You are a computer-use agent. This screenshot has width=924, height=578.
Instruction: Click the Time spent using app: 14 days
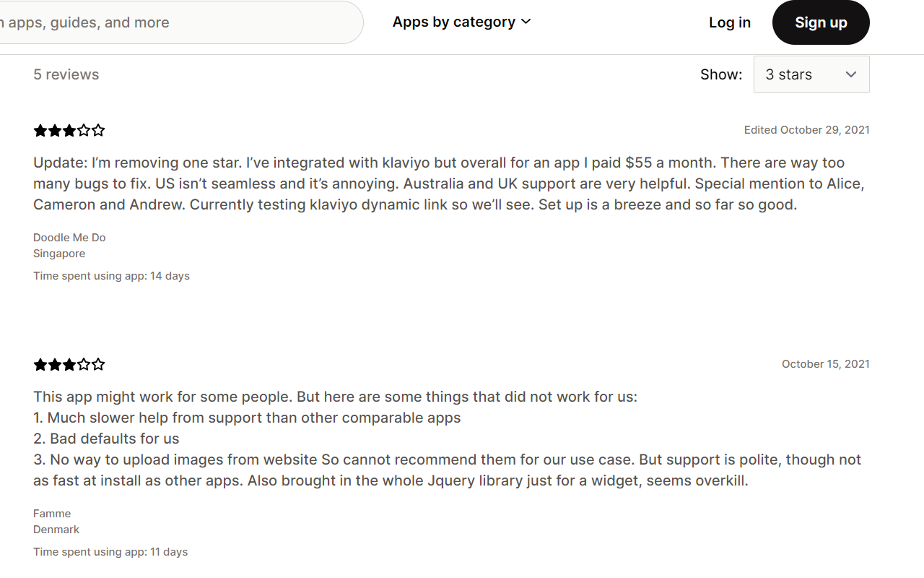click(x=111, y=276)
